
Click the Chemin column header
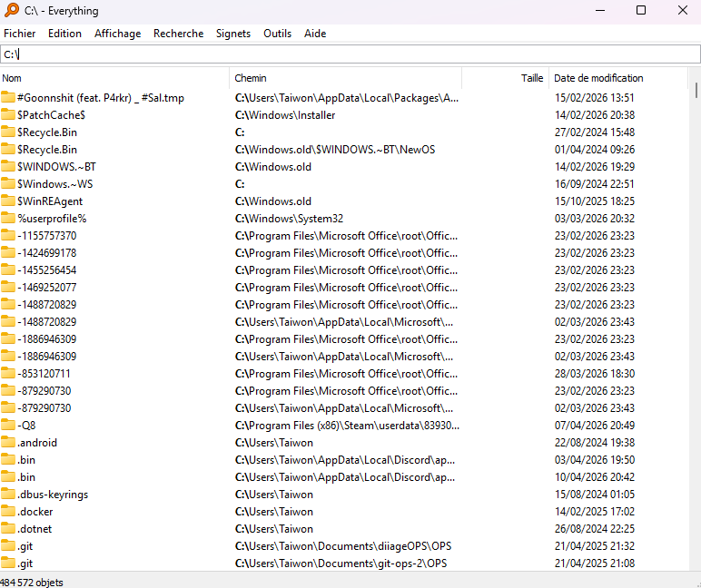click(x=345, y=78)
